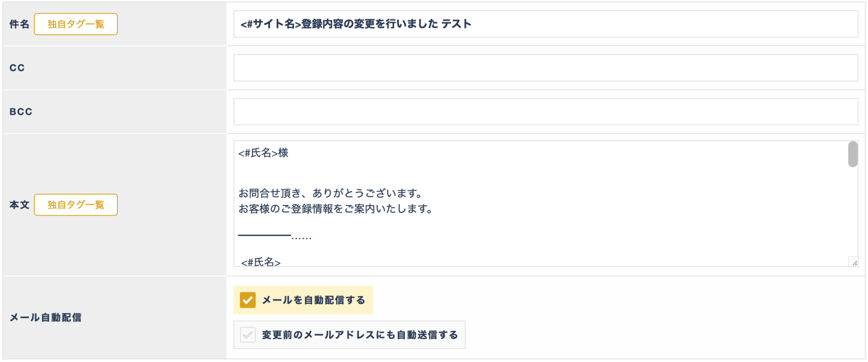Toggle the メールを自動配信する checkbox

(248, 300)
